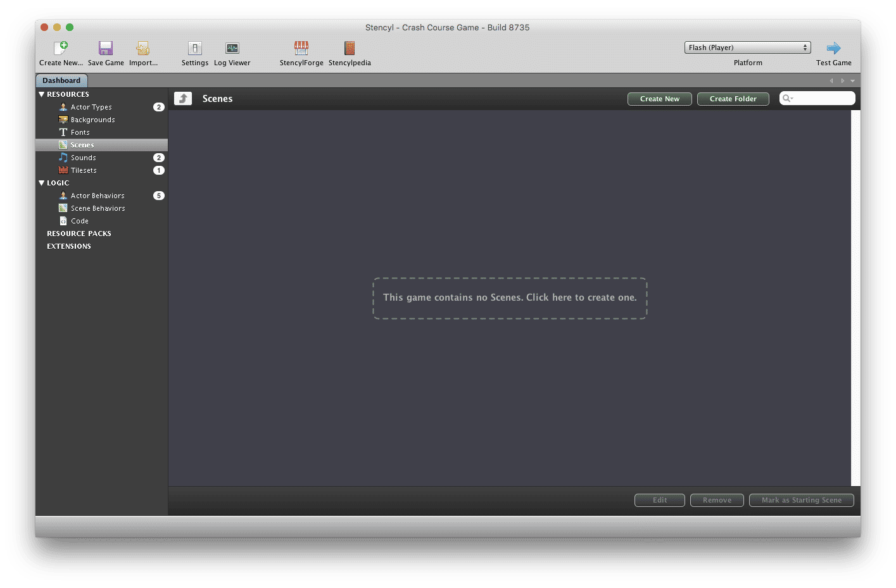Open Scene Behaviors in the sidebar
Image resolution: width=896 pixels, height=588 pixels.
pyautogui.click(x=101, y=208)
